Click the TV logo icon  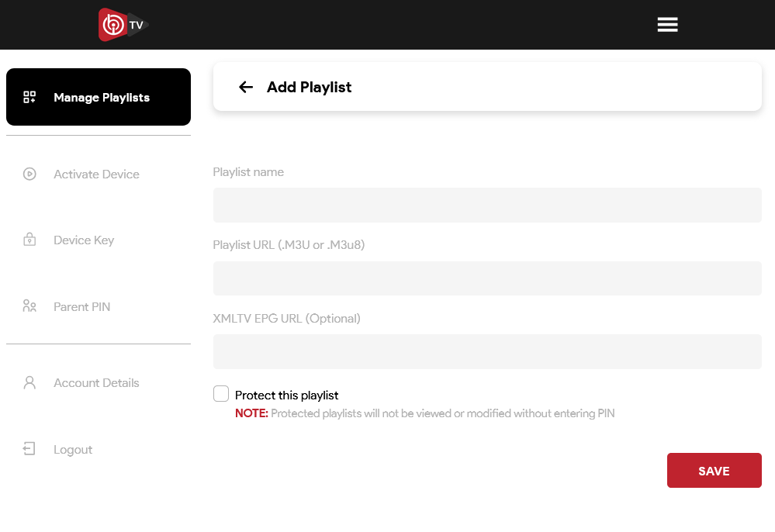122,25
